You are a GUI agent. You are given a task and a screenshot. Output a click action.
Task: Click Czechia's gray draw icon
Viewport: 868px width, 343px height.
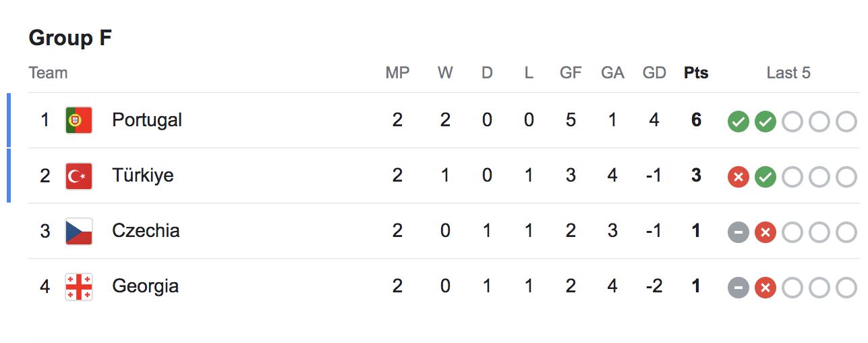739,232
